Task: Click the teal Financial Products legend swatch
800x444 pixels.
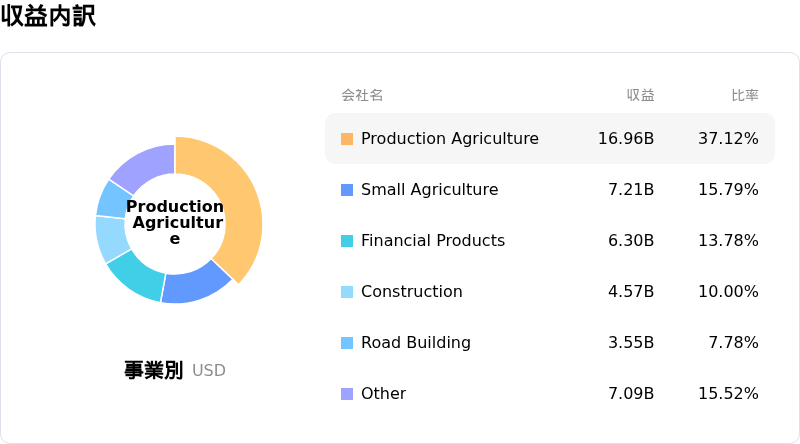Action: pyautogui.click(x=347, y=241)
